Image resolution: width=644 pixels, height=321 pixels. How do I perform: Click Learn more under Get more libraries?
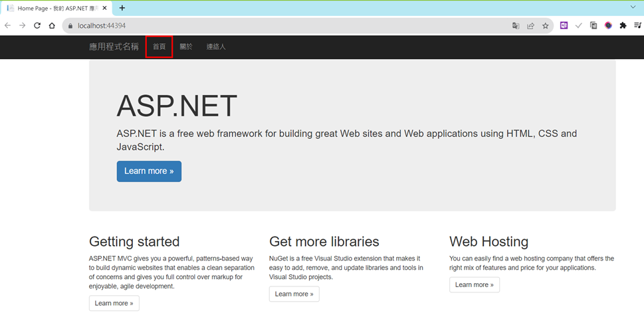tap(294, 294)
